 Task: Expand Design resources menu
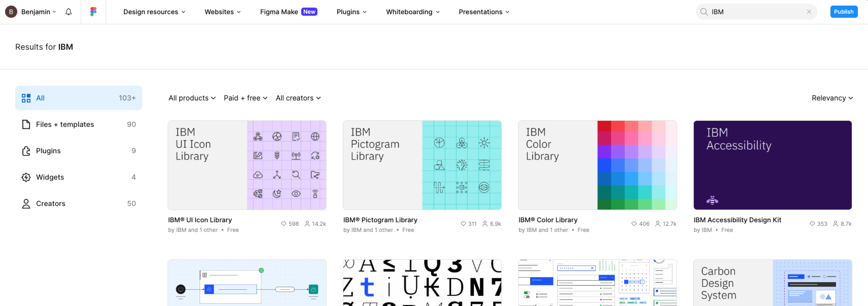pos(154,12)
